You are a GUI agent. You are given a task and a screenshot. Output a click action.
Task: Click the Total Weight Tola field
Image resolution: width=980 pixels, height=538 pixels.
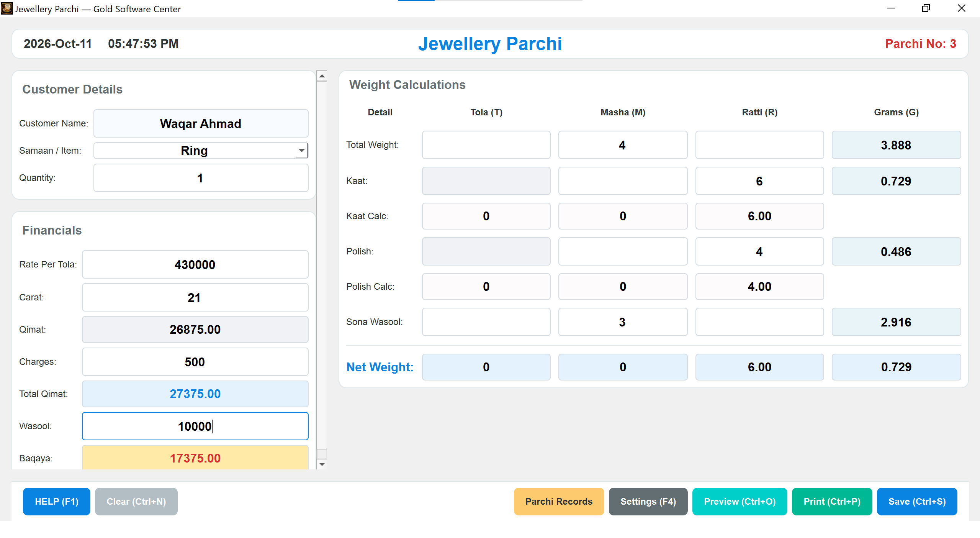click(486, 145)
